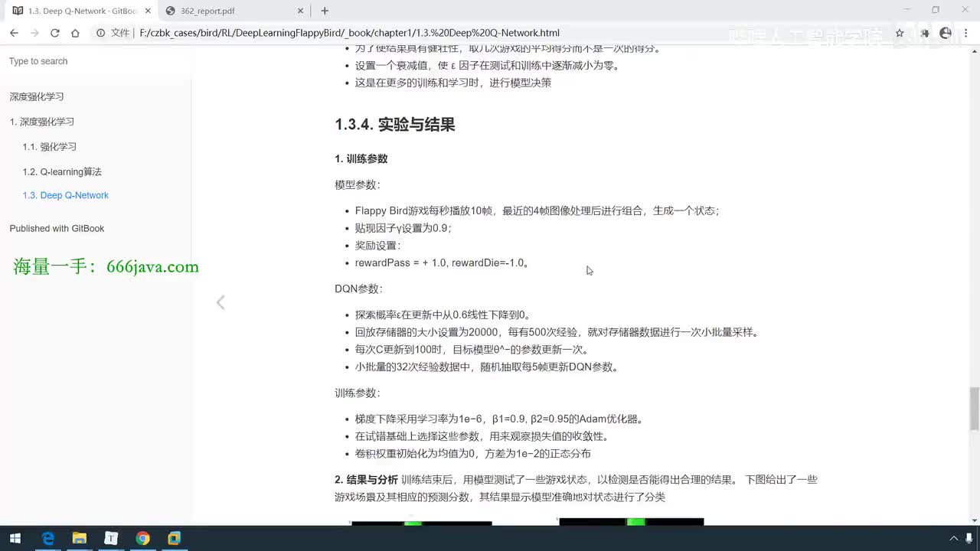Click the 探索概率ε bullet line
This screenshot has width=980, height=551.
[x=443, y=315]
